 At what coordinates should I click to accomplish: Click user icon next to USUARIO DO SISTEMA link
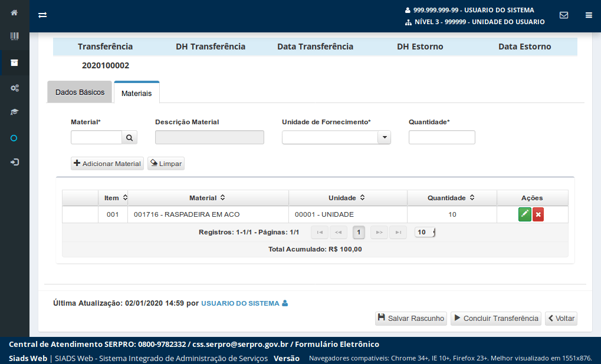coord(285,303)
